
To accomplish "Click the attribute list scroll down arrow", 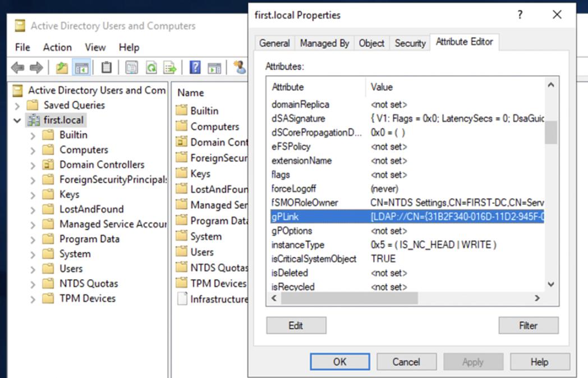I will coord(551,284).
